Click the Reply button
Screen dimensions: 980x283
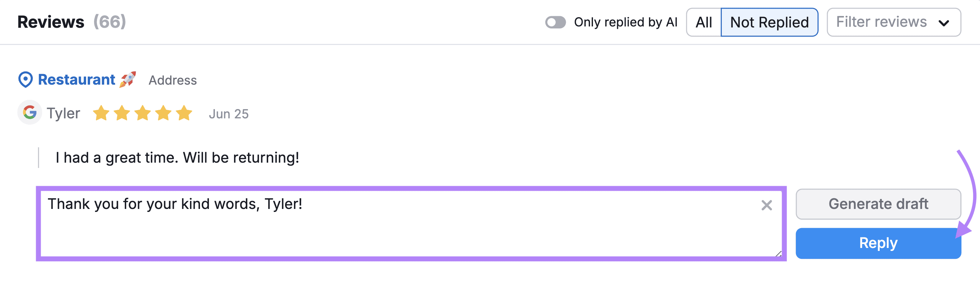(878, 243)
